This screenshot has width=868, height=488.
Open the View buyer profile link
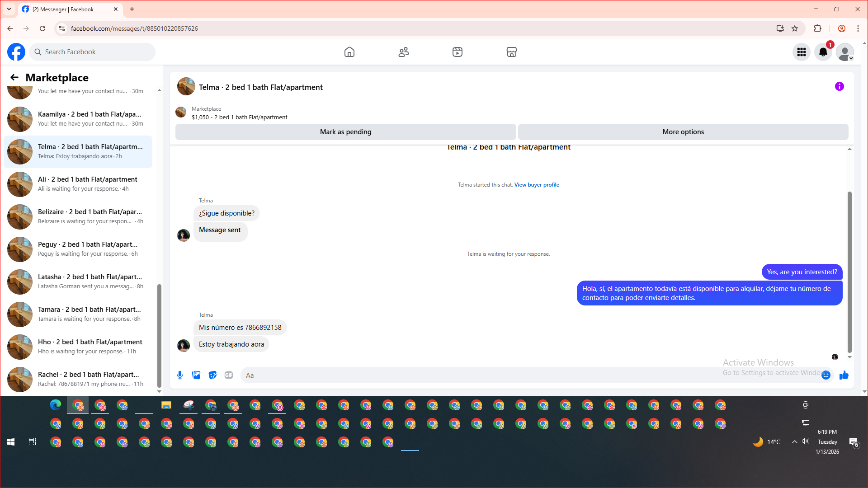pyautogui.click(x=536, y=185)
